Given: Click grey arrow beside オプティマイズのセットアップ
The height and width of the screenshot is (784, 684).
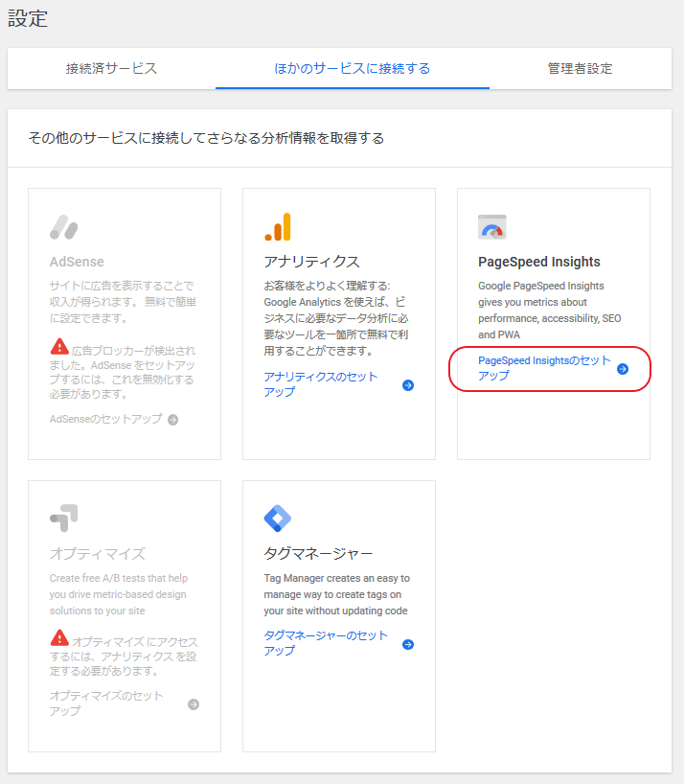Looking at the screenshot, I should pos(194,703).
